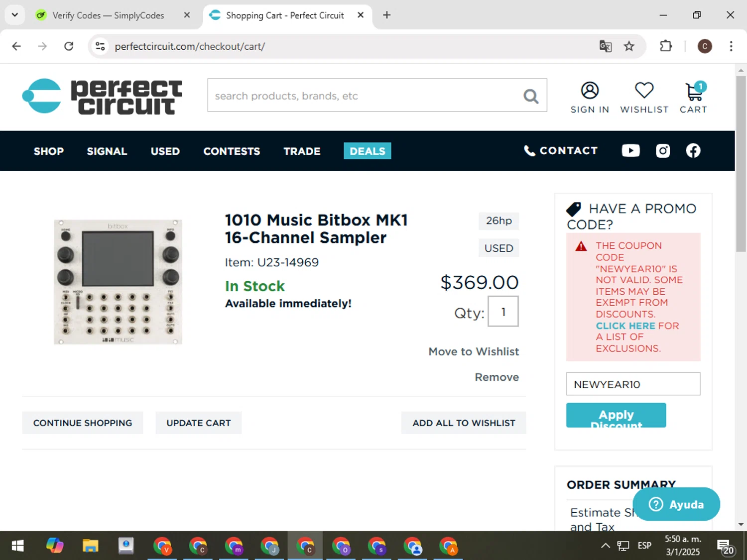Show hidden system tray icons

[605, 546]
